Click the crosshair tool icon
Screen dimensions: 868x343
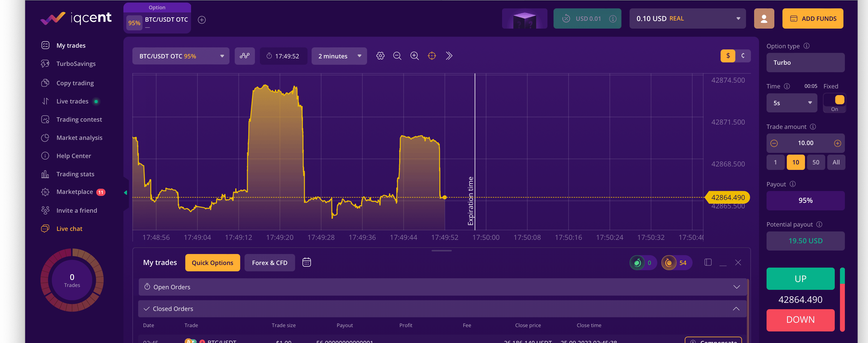432,56
